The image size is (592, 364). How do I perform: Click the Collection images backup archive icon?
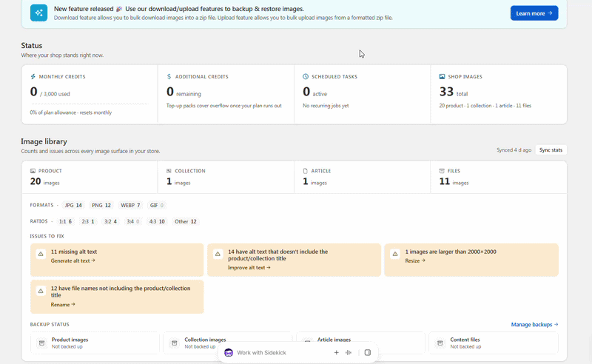175,343
